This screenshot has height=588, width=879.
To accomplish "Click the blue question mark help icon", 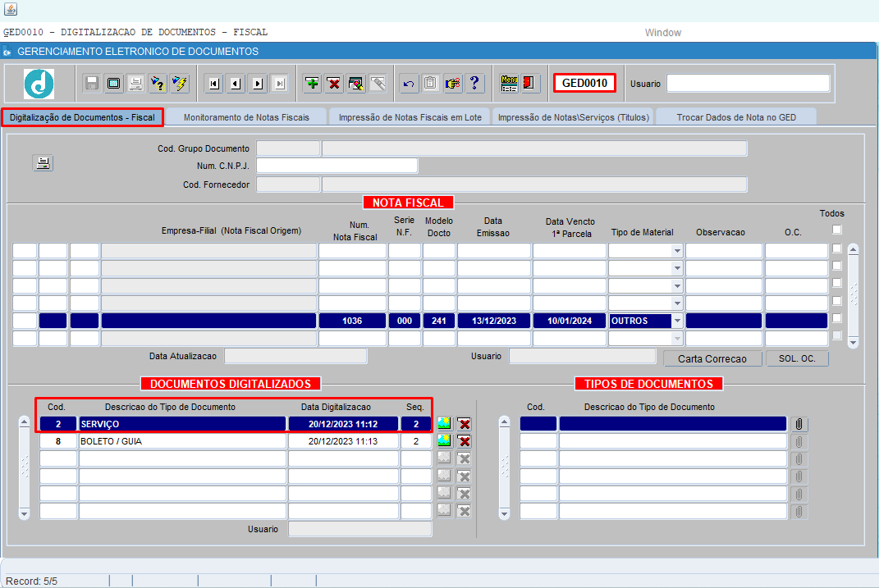I will coord(474,83).
